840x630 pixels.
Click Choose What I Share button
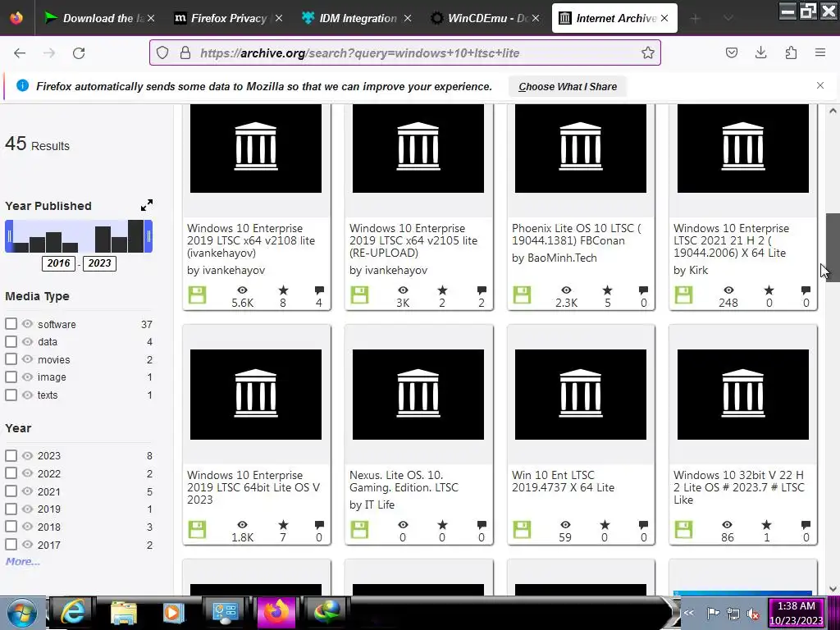[x=568, y=86]
